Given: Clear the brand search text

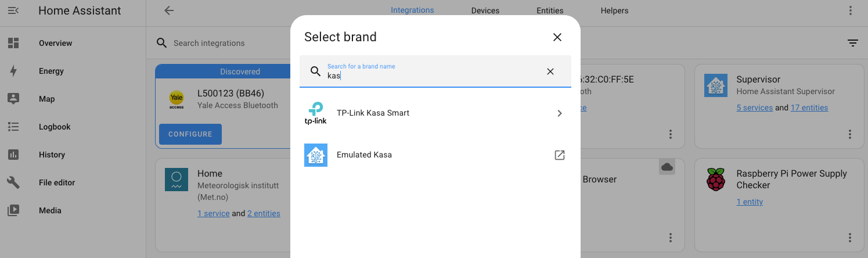Looking at the screenshot, I should (550, 71).
